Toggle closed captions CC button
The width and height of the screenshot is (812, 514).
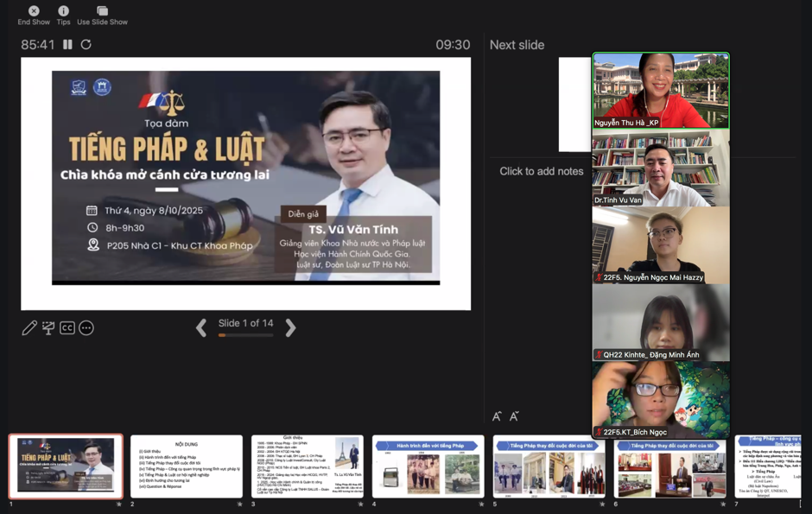tap(67, 327)
